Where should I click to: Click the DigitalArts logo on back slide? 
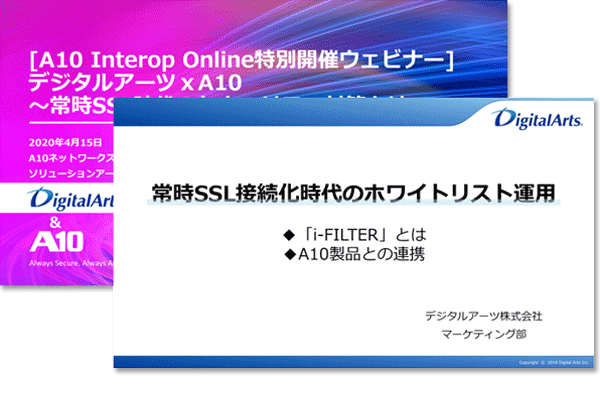70,199
